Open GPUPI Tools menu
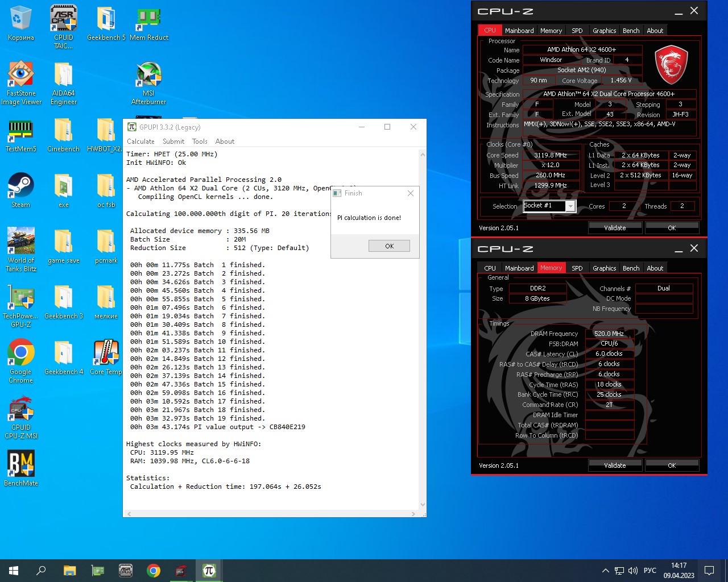Viewport: 728px width, 582px height. coord(200,142)
